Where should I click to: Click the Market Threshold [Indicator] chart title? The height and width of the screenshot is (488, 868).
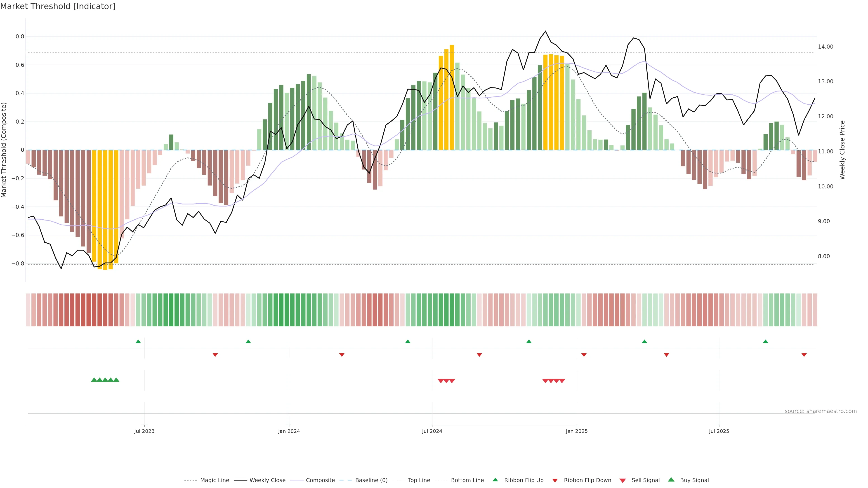click(x=58, y=6)
